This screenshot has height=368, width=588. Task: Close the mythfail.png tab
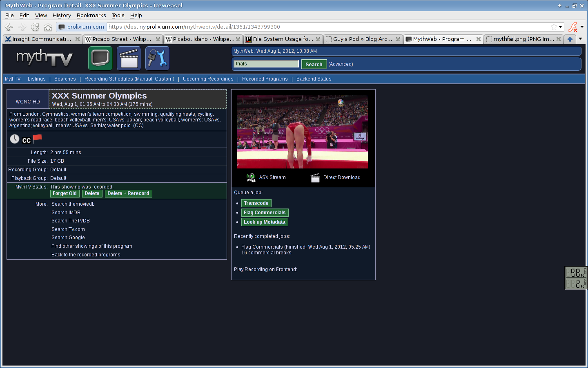coord(559,39)
